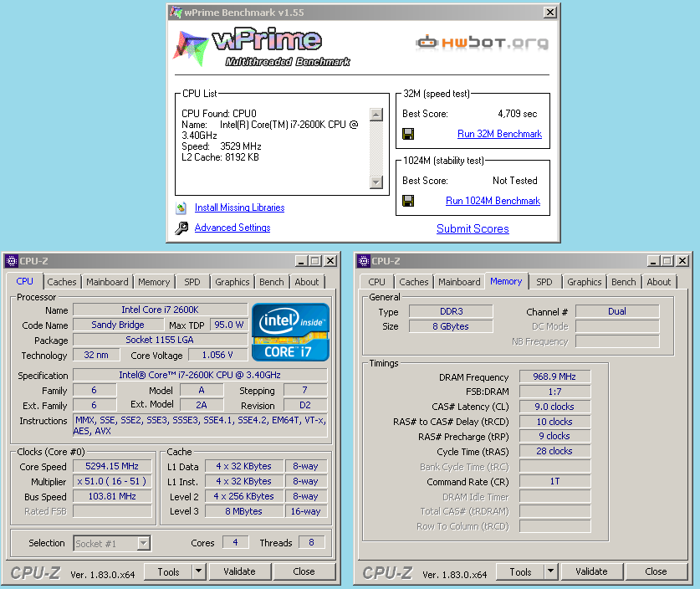Click the Bus Speed value 103.81 MHz
This screenshot has width=700, height=589.
click(x=112, y=497)
